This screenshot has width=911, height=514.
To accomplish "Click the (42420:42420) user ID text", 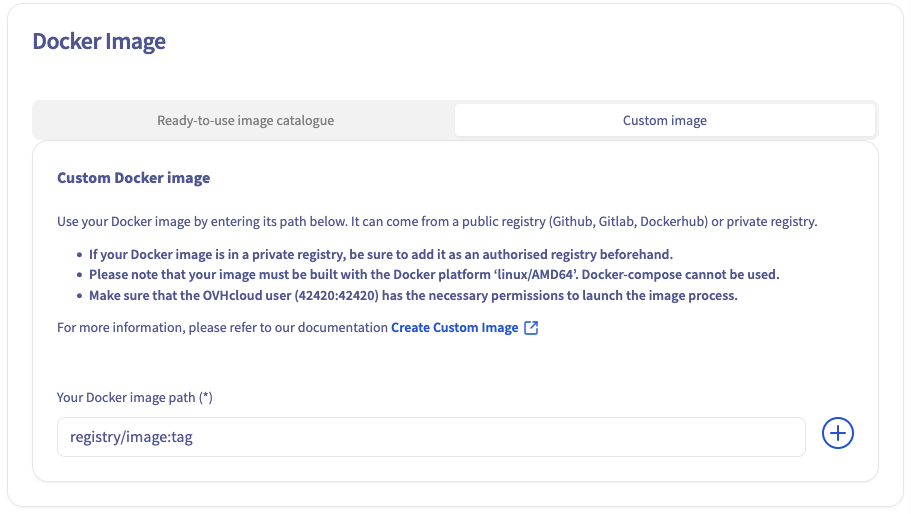I will coord(342,294).
